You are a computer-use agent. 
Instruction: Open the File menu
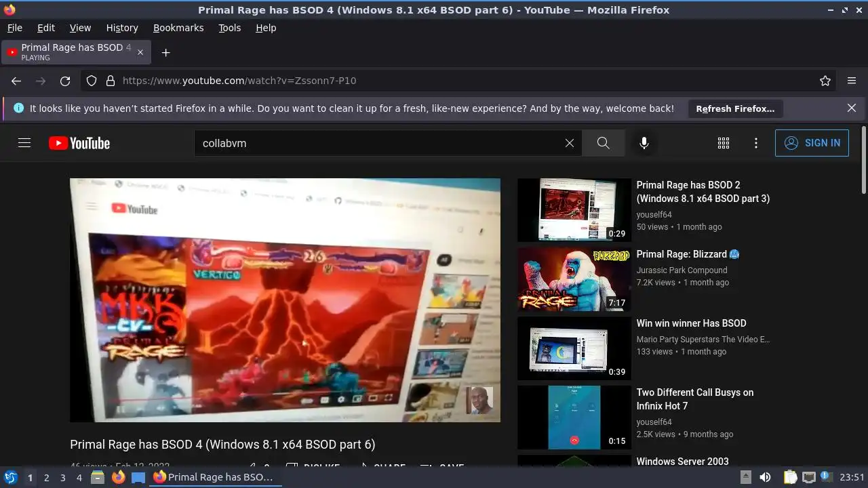click(x=14, y=28)
